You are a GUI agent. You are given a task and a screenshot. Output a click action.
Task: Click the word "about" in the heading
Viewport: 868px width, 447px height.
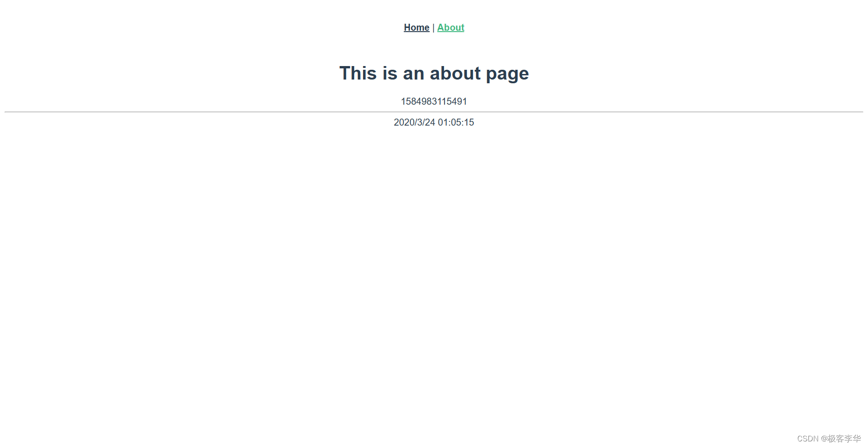click(455, 73)
